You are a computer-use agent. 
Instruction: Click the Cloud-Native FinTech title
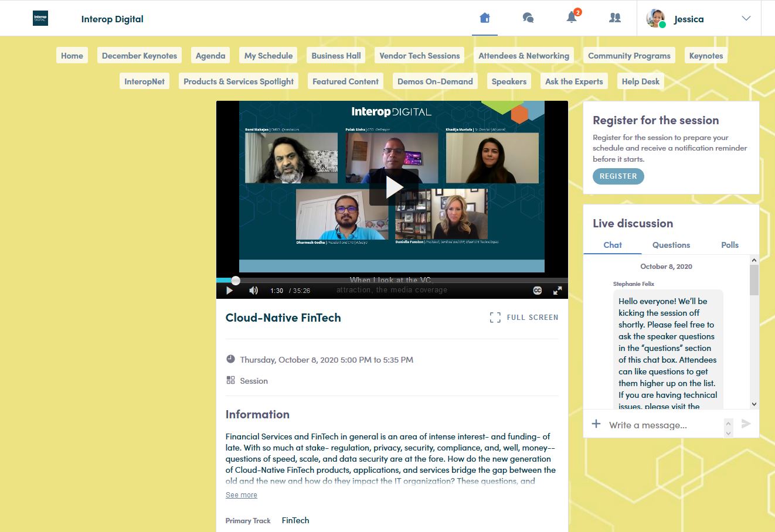pos(283,318)
